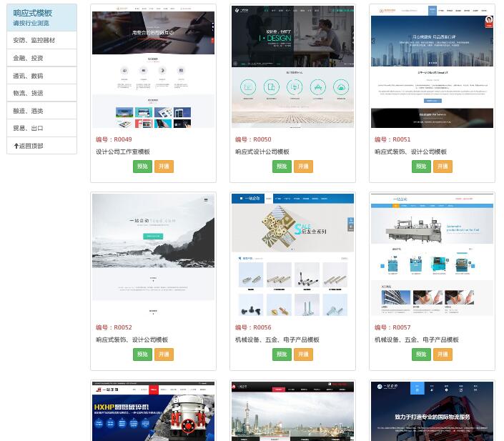Click the 编号：R0051 label
This screenshot has width=504, height=441.
coord(392,139)
